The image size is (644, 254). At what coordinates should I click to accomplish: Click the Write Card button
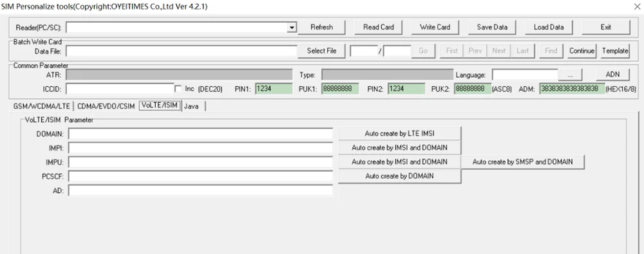pos(435,27)
